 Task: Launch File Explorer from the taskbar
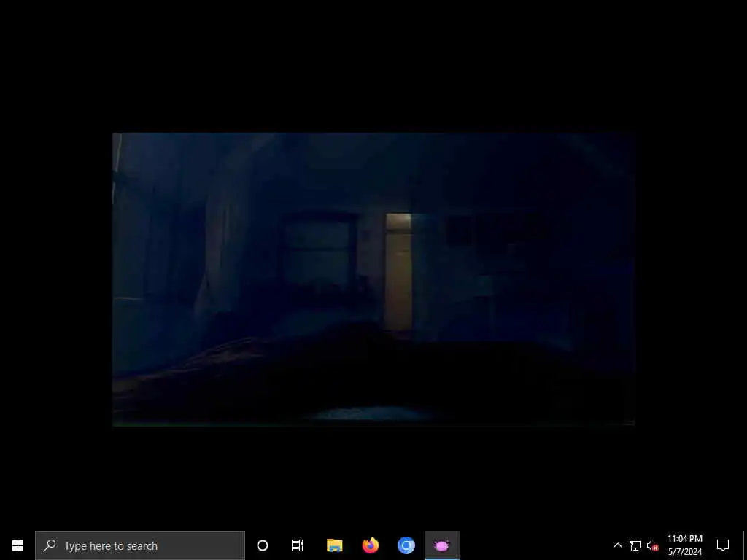(334, 545)
